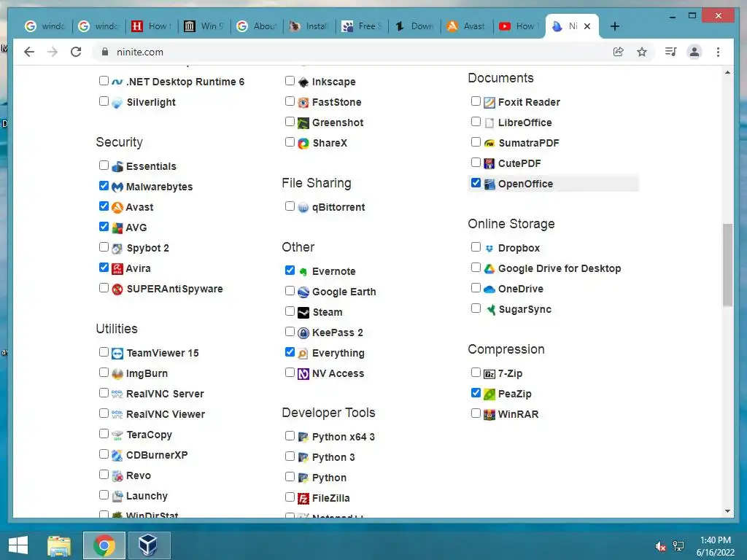747x560 pixels.
Task: Switch to the Win 9 tab
Action: click(204, 26)
